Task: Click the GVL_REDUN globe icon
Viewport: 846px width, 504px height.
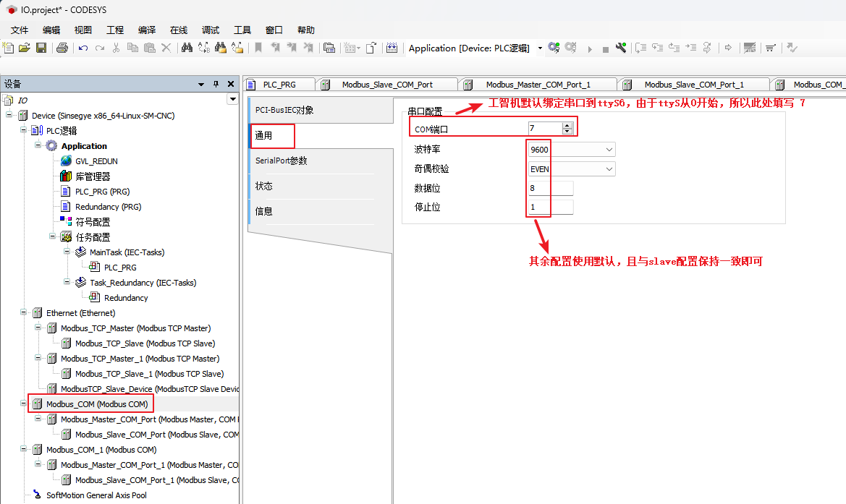Action: pyautogui.click(x=66, y=161)
